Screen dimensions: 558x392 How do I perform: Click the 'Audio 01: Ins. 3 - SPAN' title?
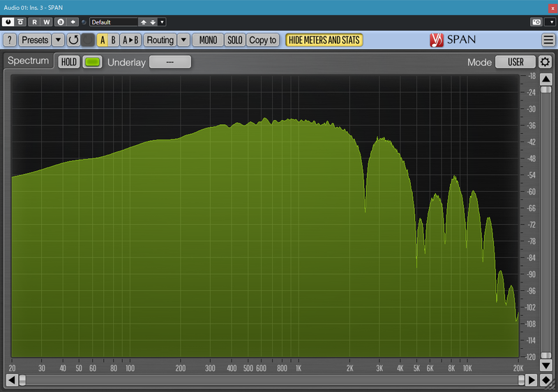coord(33,8)
